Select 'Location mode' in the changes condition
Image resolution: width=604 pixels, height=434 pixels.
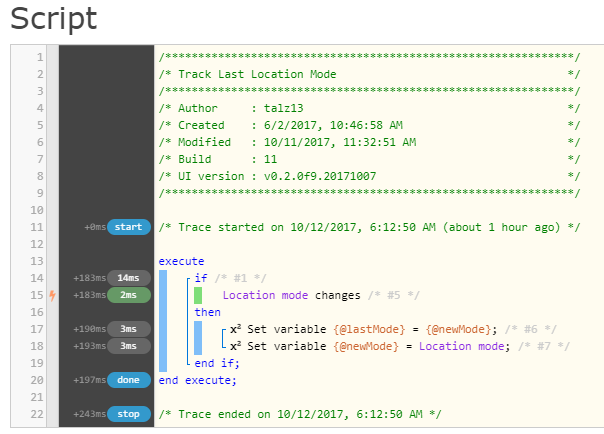265,295
